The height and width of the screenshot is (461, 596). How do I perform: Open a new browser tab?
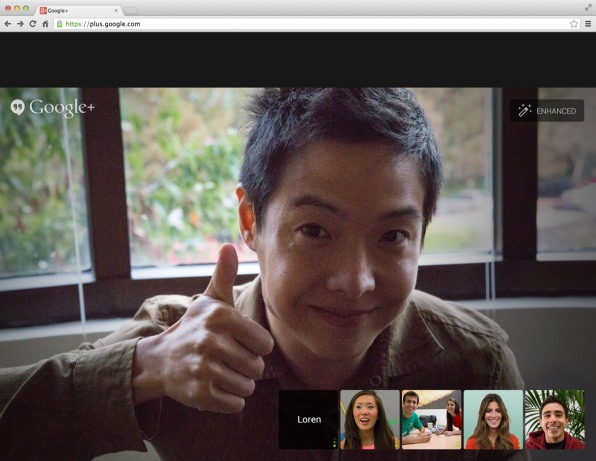tap(131, 11)
